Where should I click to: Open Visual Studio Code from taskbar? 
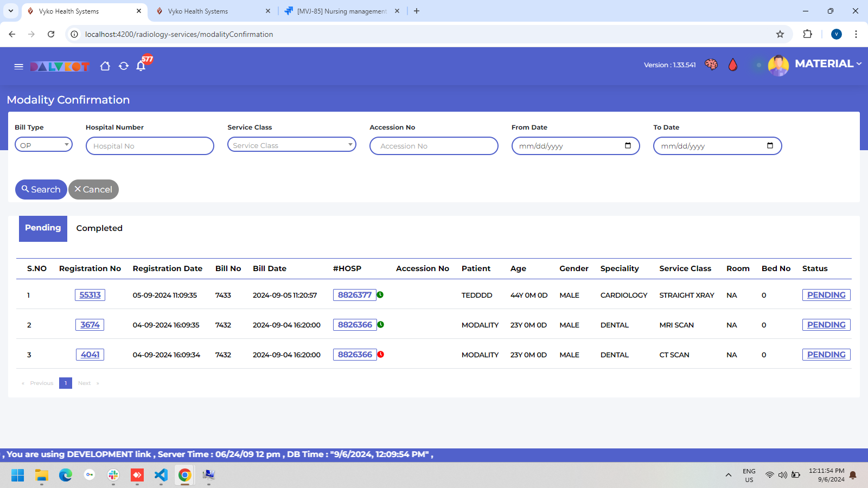coord(161,475)
